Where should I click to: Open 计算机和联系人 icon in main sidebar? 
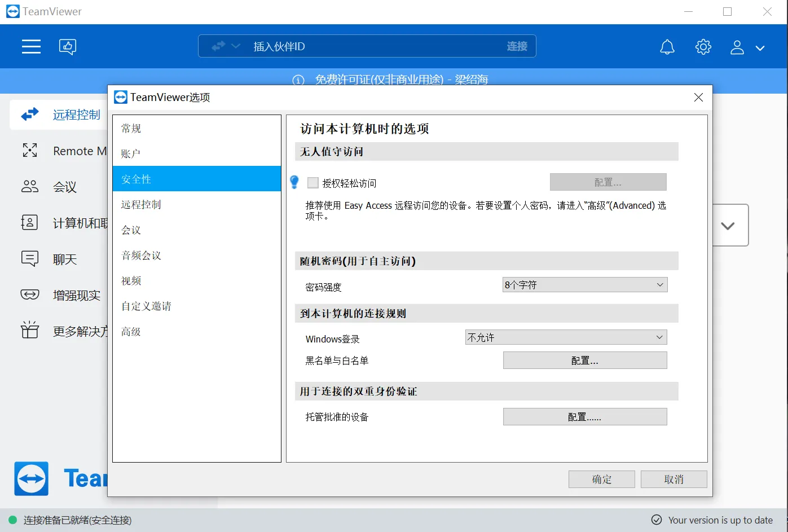[x=29, y=223]
